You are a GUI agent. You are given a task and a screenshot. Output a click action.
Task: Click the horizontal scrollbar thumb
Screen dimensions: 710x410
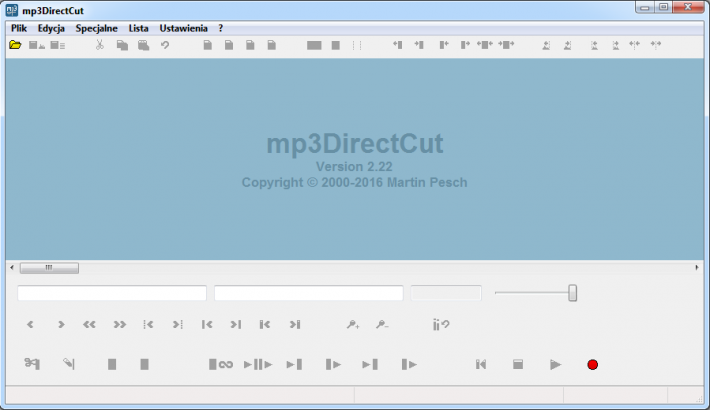[49, 268]
